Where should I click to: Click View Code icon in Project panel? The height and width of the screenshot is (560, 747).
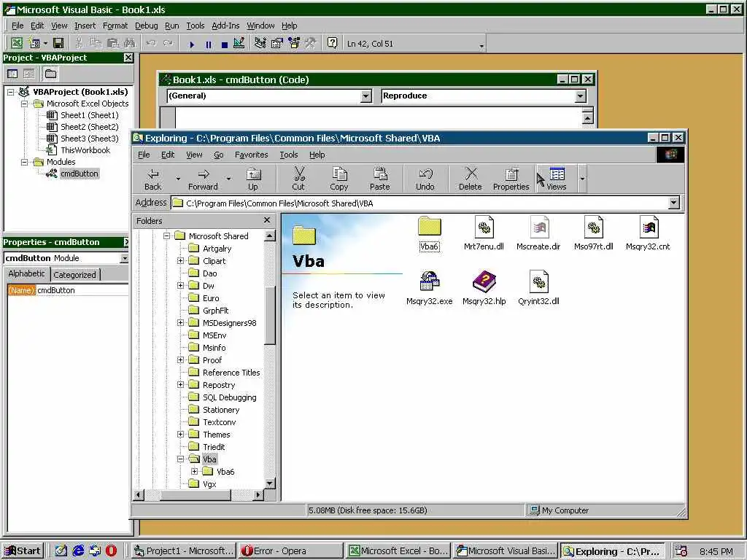click(13, 74)
